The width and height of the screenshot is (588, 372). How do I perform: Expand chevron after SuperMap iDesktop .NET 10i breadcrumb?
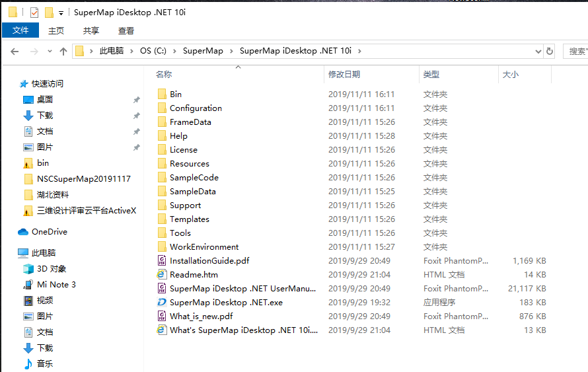(x=359, y=52)
